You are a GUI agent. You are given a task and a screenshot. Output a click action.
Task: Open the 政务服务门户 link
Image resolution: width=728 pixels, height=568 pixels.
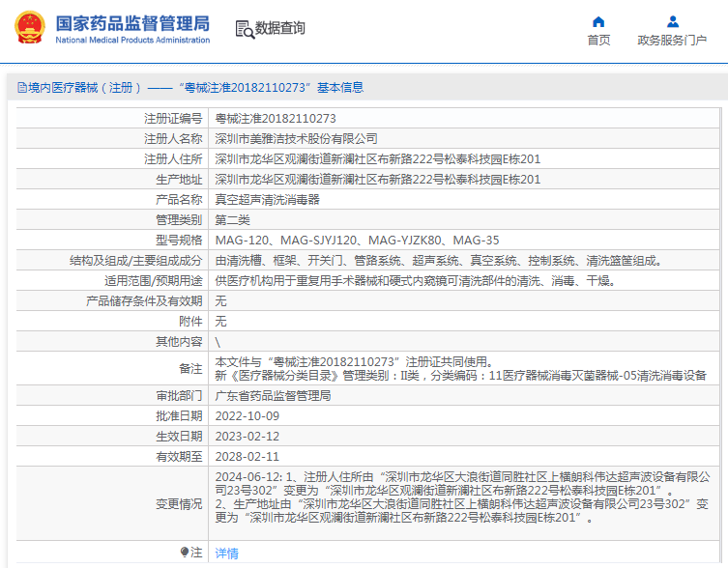672,41
